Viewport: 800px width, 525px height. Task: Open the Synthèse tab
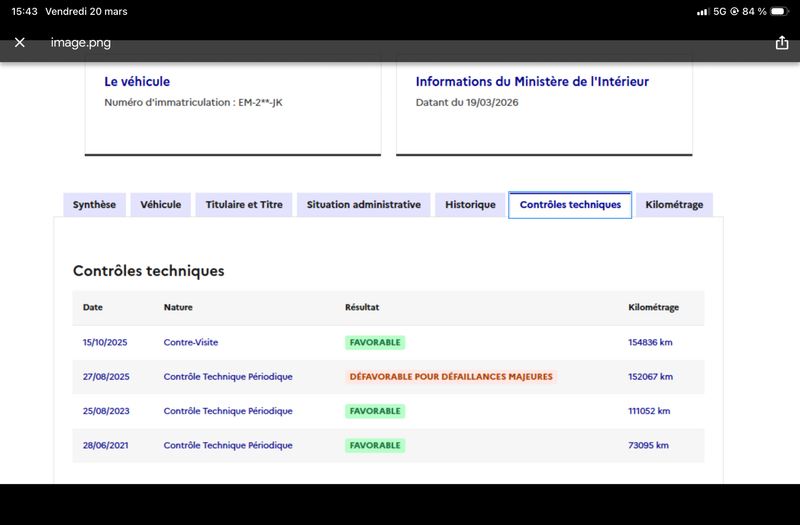(x=94, y=205)
